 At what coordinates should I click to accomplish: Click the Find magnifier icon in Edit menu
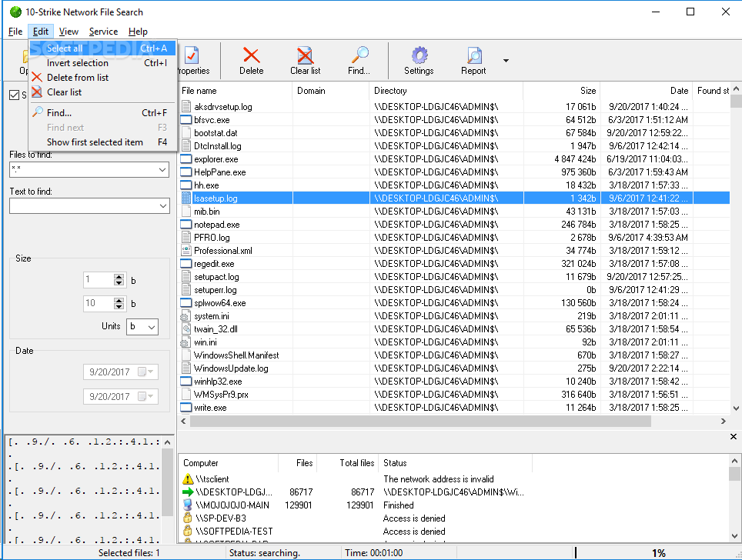(x=38, y=112)
